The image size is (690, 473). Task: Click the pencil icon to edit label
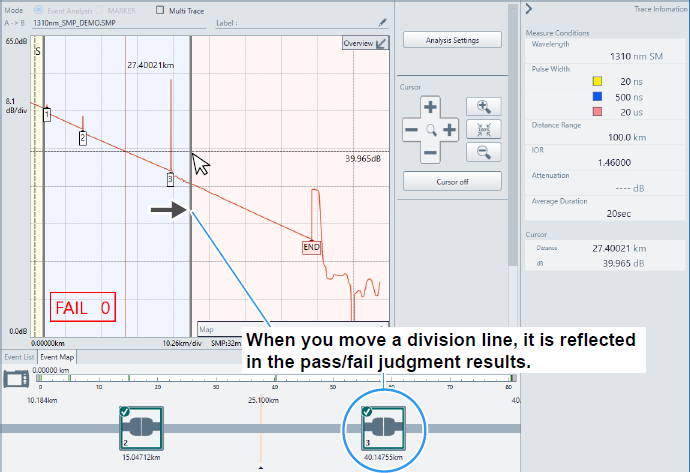(x=383, y=22)
